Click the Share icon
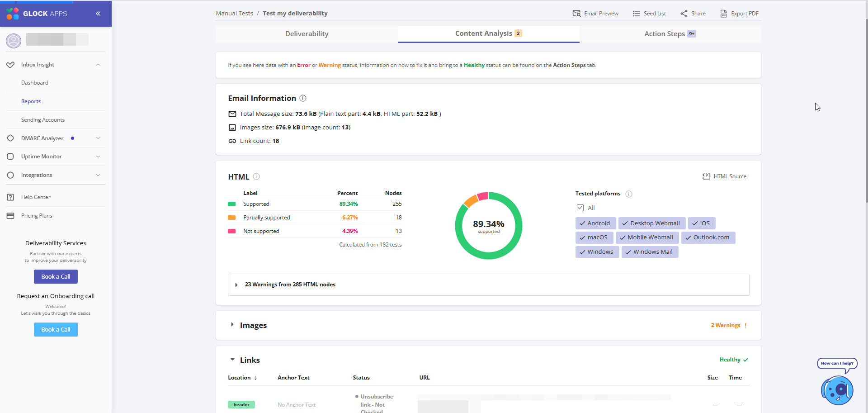The width and height of the screenshot is (868, 413). 684,14
